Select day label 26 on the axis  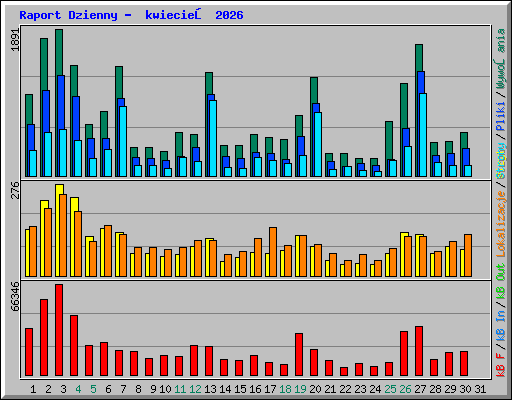405,389
